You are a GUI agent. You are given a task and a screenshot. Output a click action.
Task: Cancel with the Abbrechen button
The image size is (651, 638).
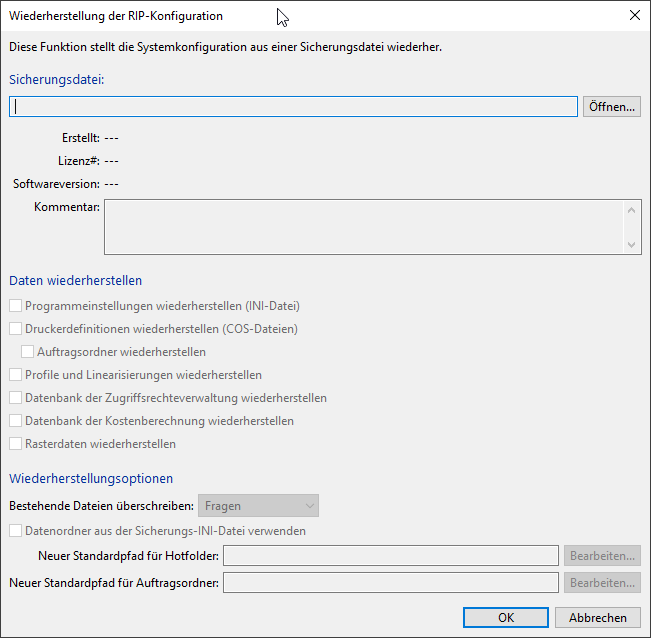click(x=598, y=618)
